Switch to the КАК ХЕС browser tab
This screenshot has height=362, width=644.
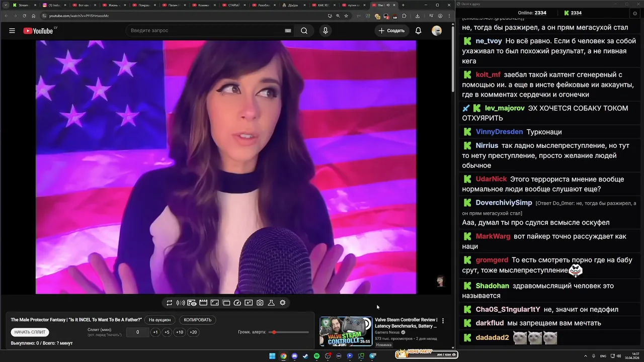324,5
